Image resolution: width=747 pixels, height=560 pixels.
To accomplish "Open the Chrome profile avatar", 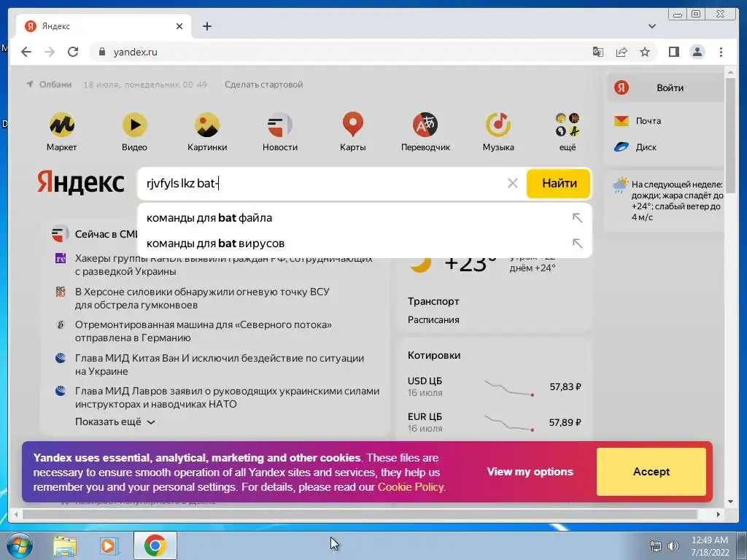I will pos(697,52).
